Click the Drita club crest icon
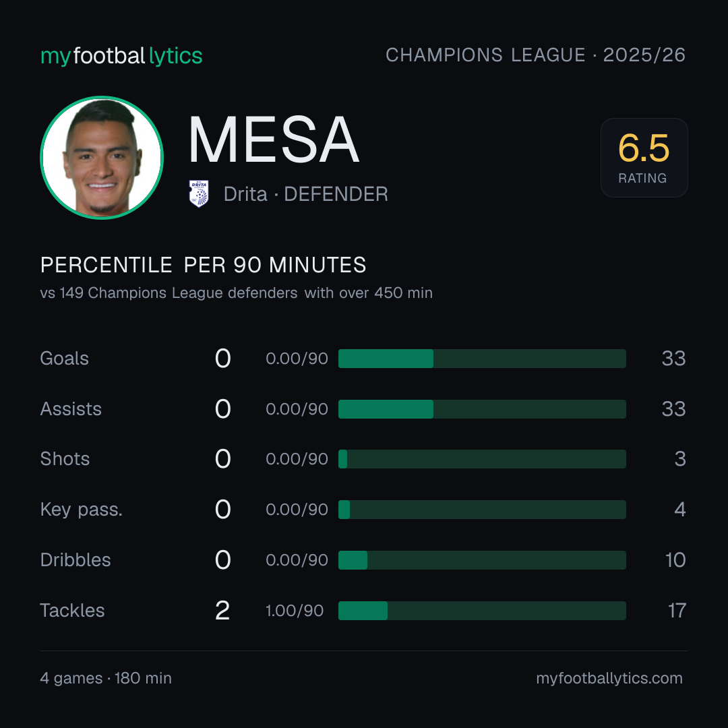728x728 pixels. (x=199, y=193)
